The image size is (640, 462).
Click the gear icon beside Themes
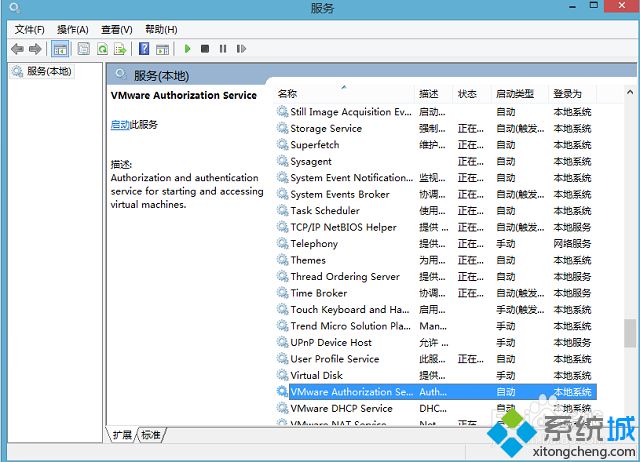pyautogui.click(x=282, y=260)
